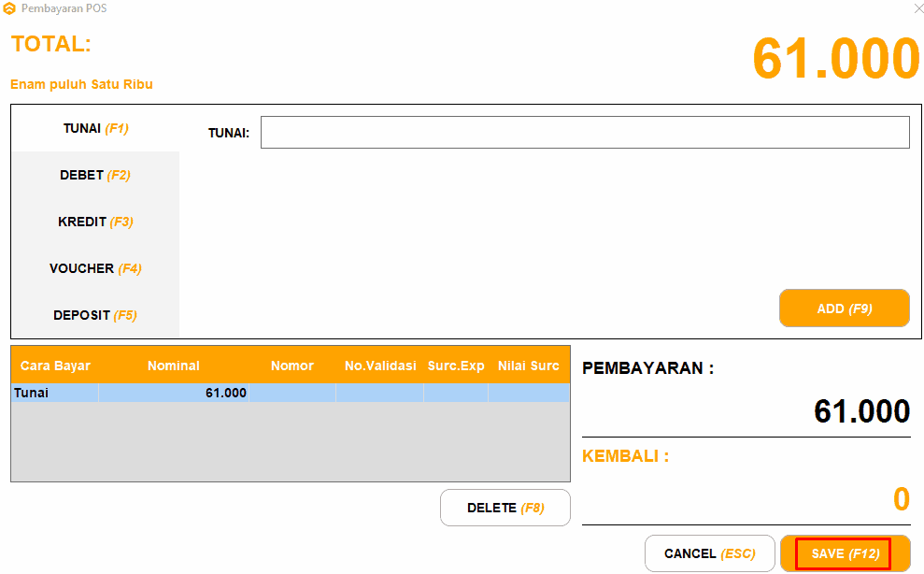This screenshot has height=574, width=924.
Task: Go to the DEPOSIT (F5) payment tab
Action: (x=95, y=315)
